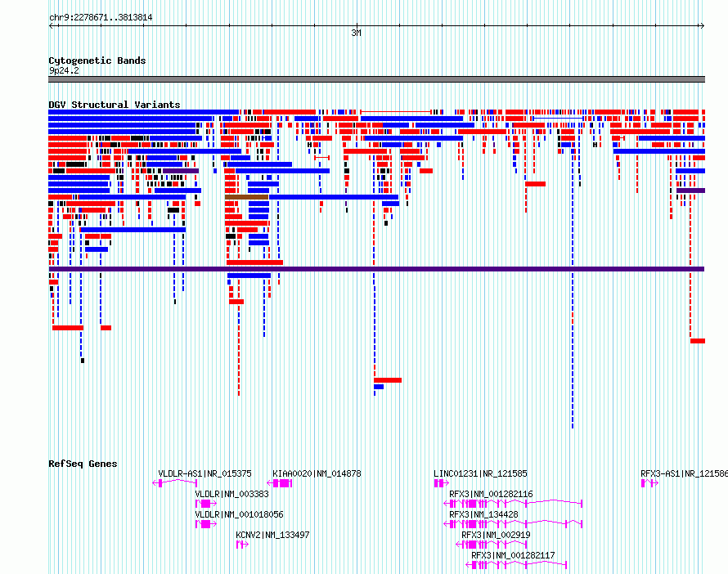The image size is (728, 574).
Task: Select wide red variant at bottom-left of DGV track
Action: click(68, 328)
